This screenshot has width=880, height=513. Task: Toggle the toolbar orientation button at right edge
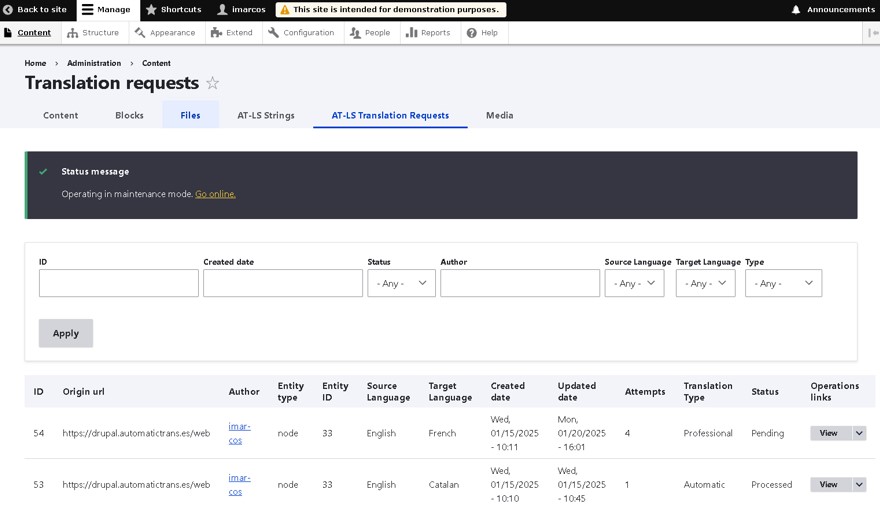pyautogui.click(x=872, y=33)
